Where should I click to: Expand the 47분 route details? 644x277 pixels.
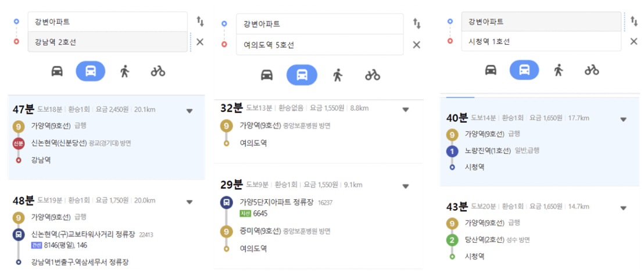point(189,110)
